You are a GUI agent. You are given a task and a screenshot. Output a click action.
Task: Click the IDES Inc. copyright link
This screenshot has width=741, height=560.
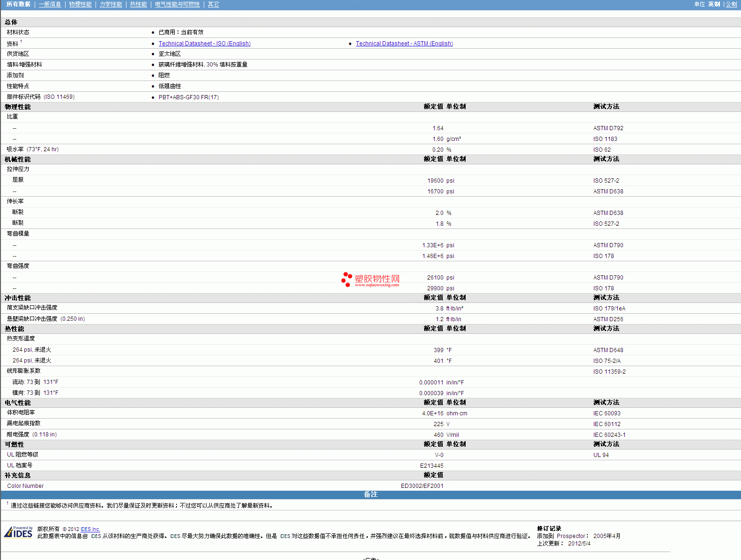(x=90, y=529)
